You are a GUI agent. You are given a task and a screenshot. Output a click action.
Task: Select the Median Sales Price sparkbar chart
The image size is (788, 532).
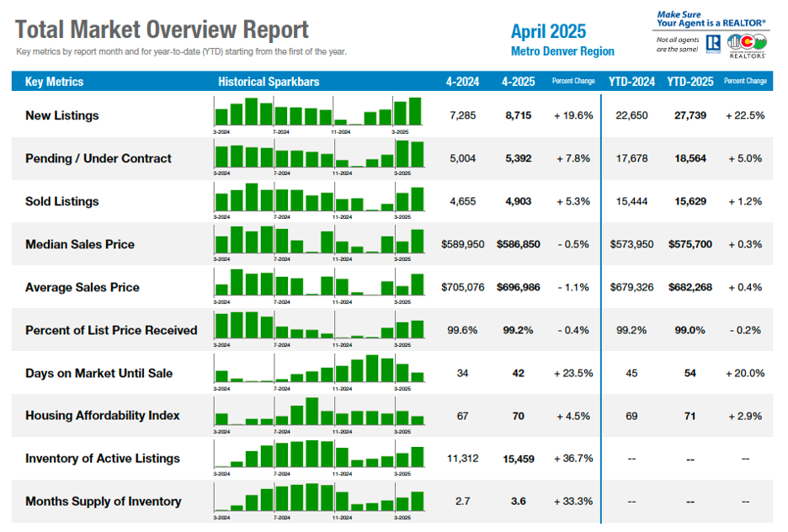coord(320,241)
